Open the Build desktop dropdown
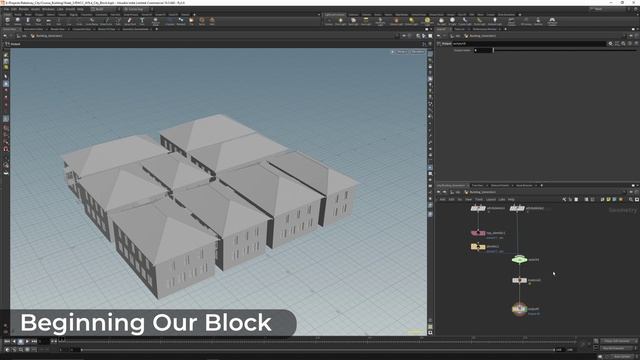640x360 pixels. (x=104, y=9)
